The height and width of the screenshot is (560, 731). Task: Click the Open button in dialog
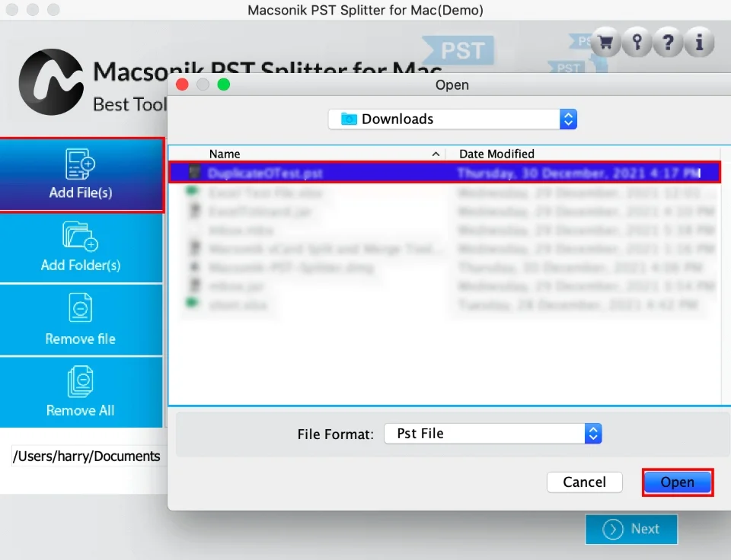click(x=678, y=482)
